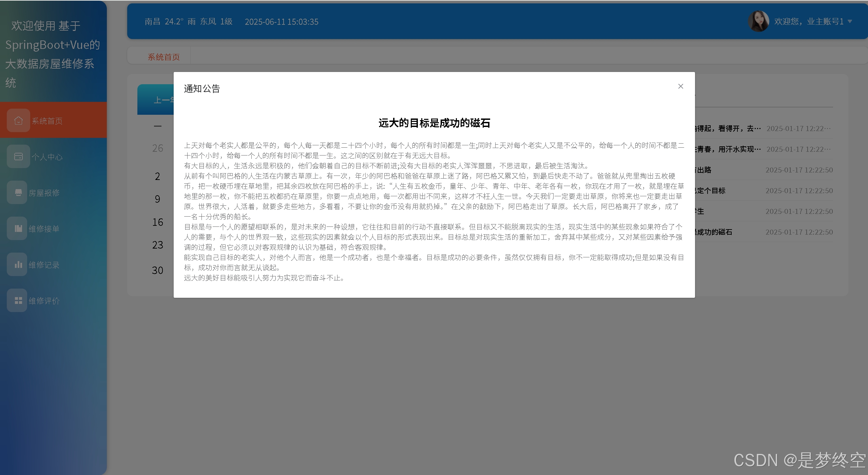
Task: Click the card icon beside 个人中心
Action: click(x=18, y=157)
